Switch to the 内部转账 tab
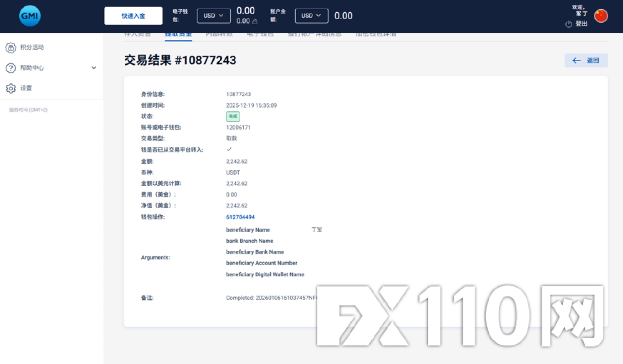623x364 pixels. coord(219,35)
